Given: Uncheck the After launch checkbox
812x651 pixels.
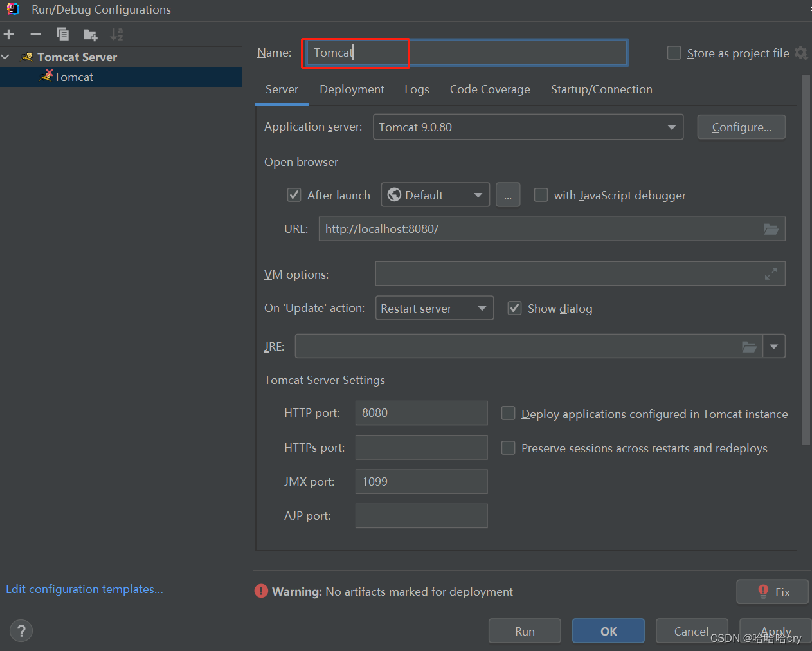Looking at the screenshot, I should pos(294,195).
